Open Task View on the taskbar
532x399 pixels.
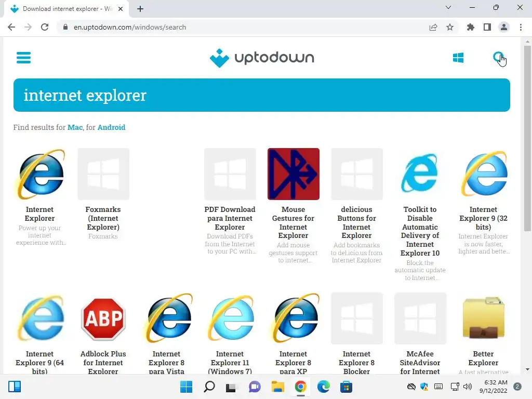pos(231,387)
